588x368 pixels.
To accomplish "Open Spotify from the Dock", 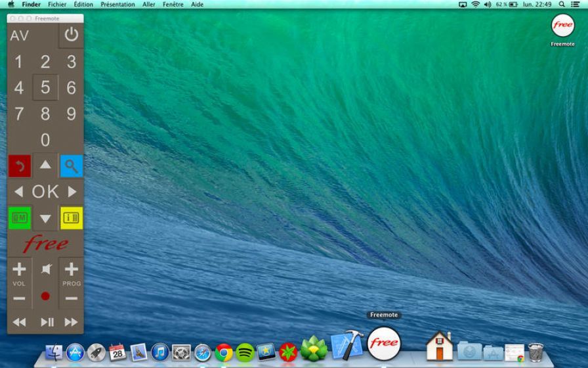I will tap(245, 352).
